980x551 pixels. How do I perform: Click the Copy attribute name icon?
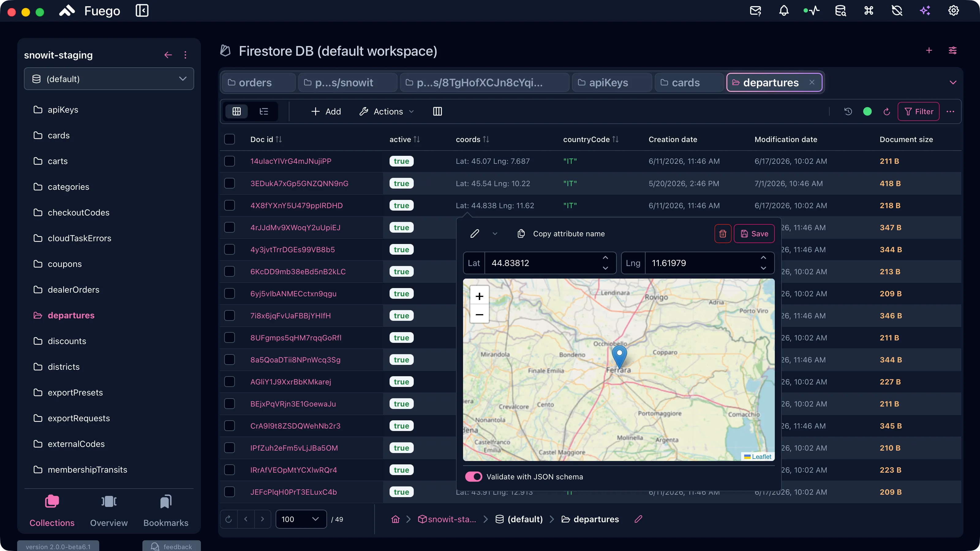(x=521, y=234)
